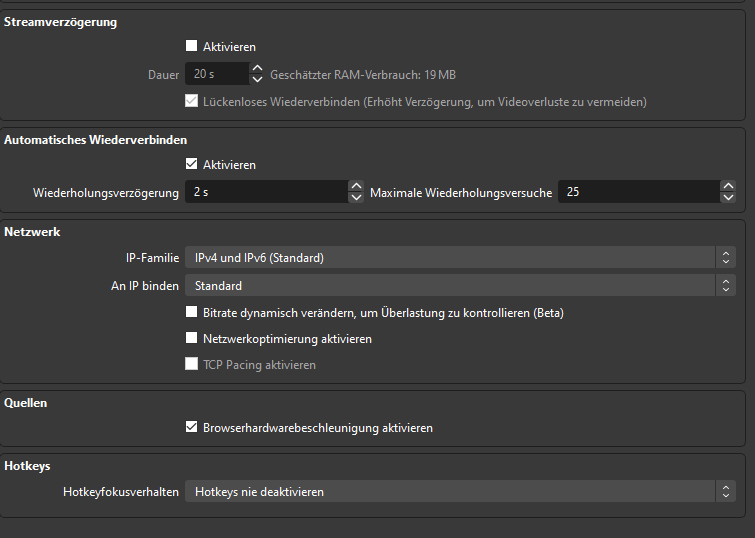Enable Bitrate dynamisch verändern checkbox
The height and width of the screenshot is (538, 755).
tap(192, 312)
